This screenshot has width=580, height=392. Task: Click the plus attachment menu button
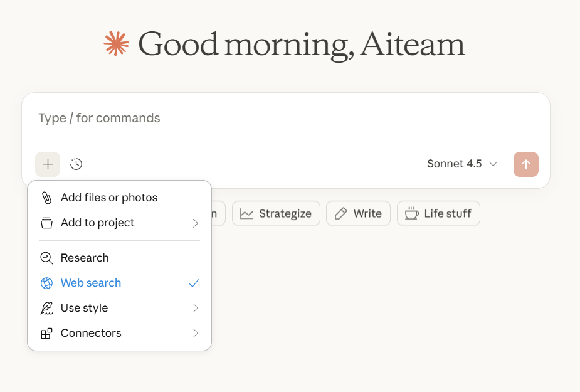pyautogui.click(x=48, y=164)
